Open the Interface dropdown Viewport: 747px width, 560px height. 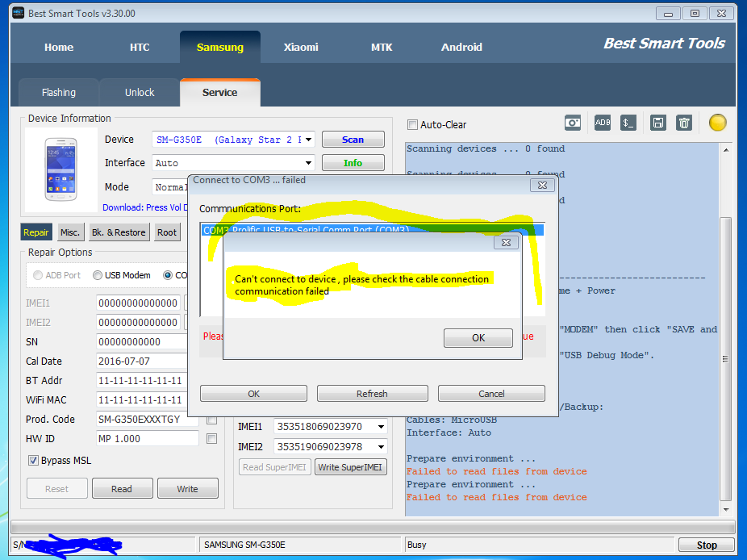309,163
